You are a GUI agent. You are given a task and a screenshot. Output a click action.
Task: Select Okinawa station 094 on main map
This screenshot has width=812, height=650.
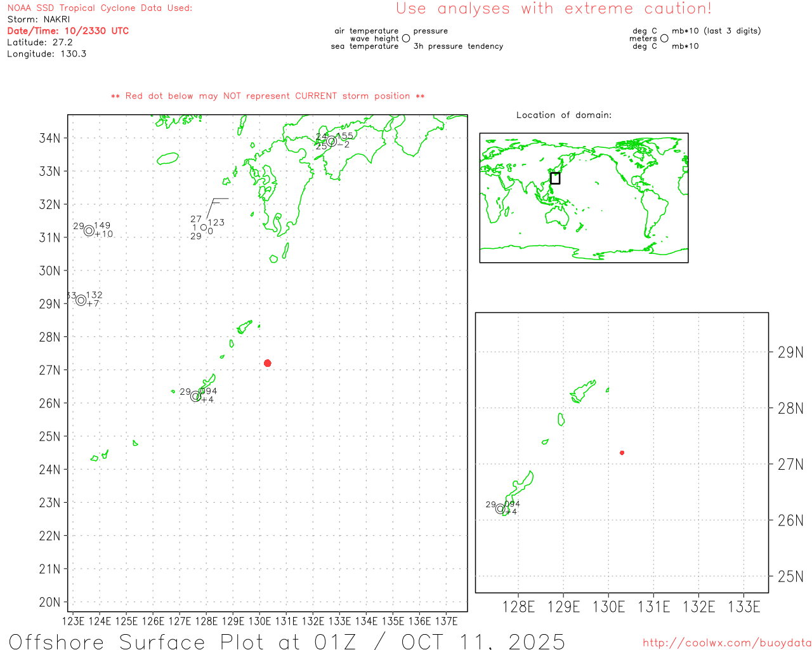point(196,396)
